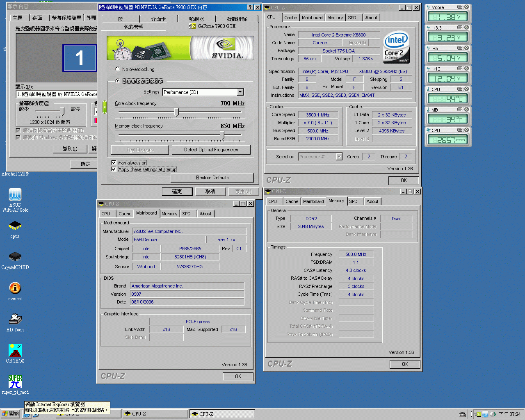Open settings of the Vcore sensor gadget
525x420 pixels.
coord(460,7)
